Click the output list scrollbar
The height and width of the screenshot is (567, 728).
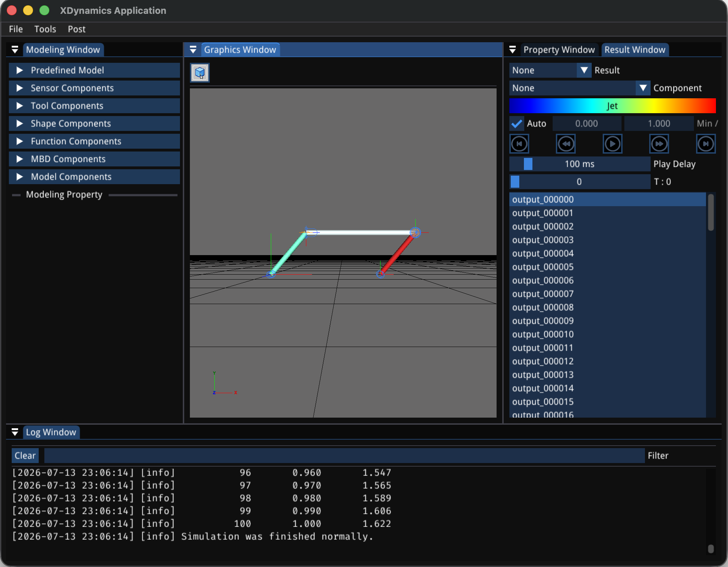tap(711, 212)
